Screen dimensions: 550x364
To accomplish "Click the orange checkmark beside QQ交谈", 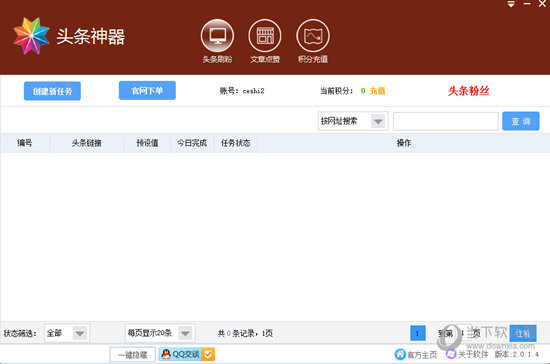I will tap(208, 354).
